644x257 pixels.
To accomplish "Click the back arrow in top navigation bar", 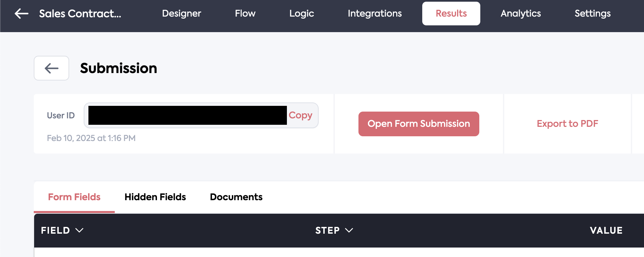I will click(x=22, y=14).
